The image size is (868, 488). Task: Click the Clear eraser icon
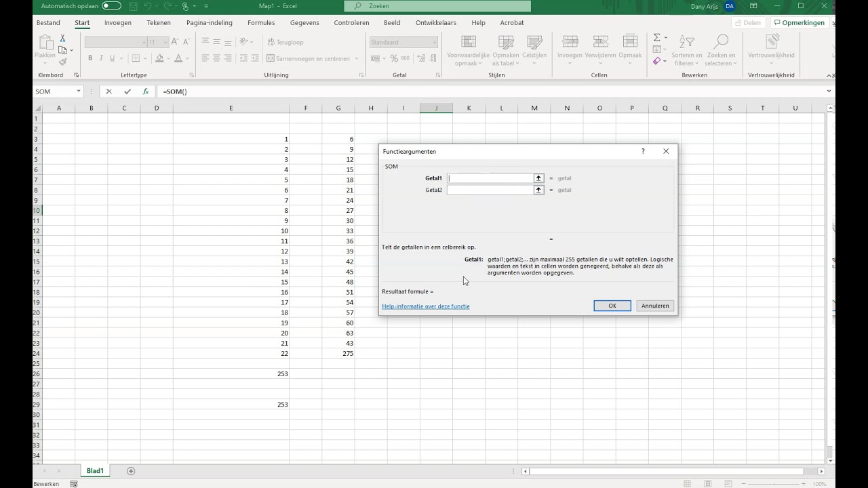click(x=656, y=61)
